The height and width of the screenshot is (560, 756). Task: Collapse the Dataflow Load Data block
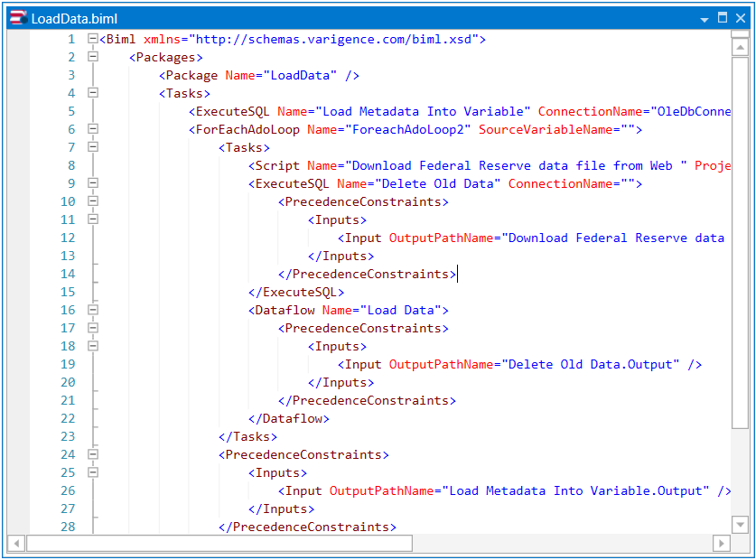[92, 310]
